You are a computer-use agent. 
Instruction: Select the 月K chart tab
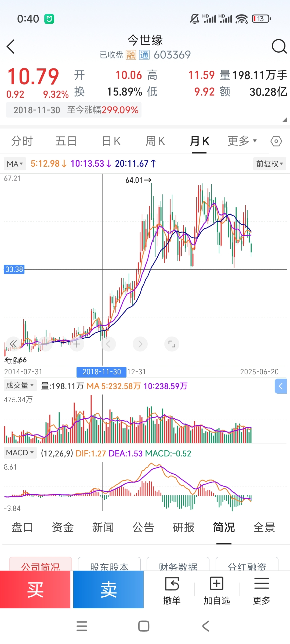point(200,141)
